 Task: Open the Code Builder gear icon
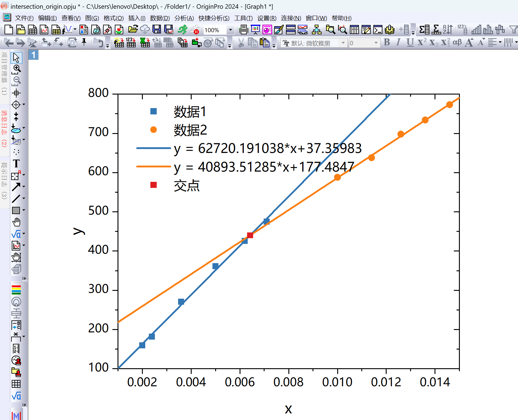click(x=390, y=30)
